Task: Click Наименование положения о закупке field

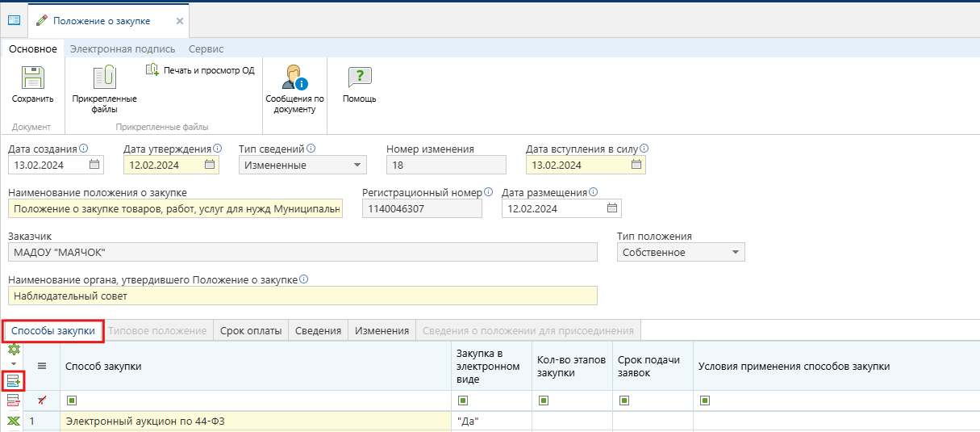Action: pos(175,208)
